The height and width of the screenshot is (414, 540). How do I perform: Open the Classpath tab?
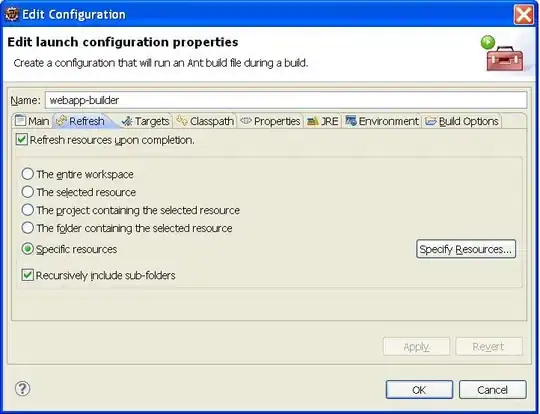205,121
